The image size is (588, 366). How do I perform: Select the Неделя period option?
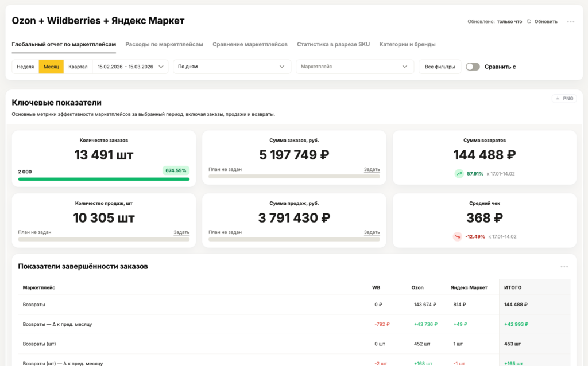tap(25, 67)
